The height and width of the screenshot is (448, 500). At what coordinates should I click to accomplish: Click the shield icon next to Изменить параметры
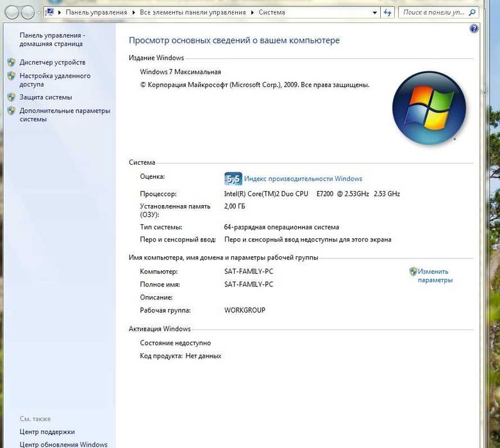[413, 271]
